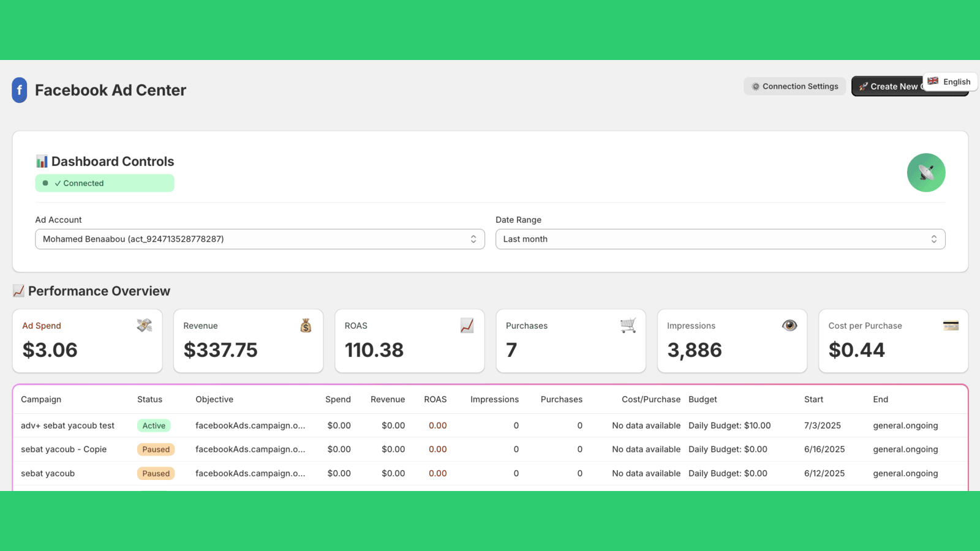Open the Ad Account dropdown
980x551 pixels.
(x=260, y=239)
